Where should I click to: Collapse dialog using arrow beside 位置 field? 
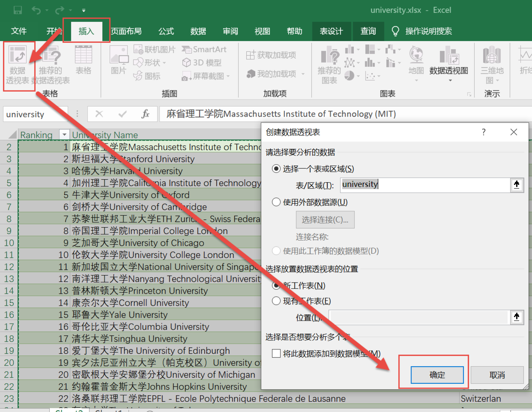[x=517, y=317]
